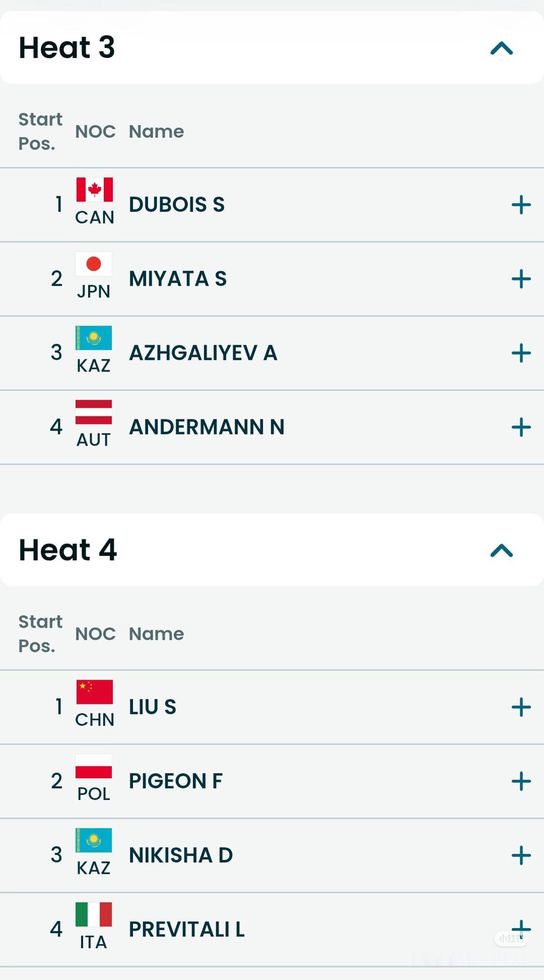This screenshot has height=980, width=544.
Task: Click the Heat 3 header title
Action: click(67, 48)
